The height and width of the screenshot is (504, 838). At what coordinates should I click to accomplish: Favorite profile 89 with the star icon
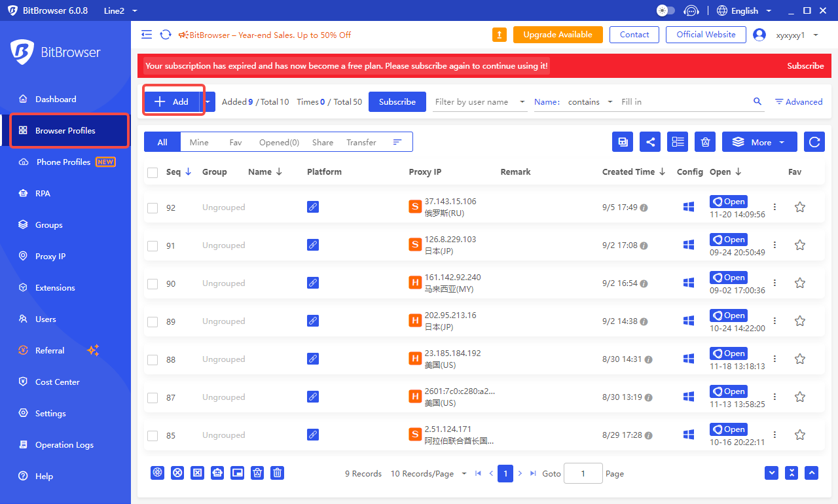point(799,321)
